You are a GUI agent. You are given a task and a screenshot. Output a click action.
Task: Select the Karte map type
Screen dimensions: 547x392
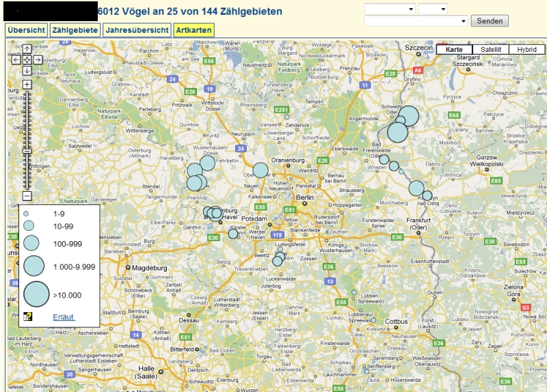pos(453,50)
